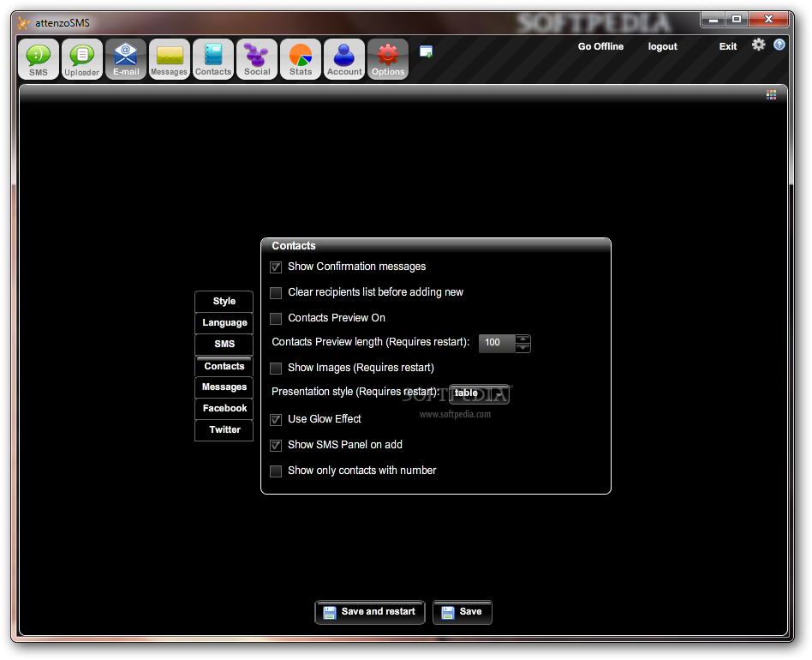Click Save and restart button

pos(370,612)
